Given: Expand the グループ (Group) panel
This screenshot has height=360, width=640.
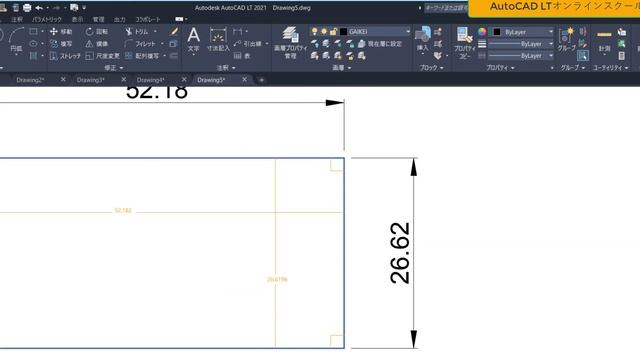Looking at the screenshot, I should pos(572,68).
